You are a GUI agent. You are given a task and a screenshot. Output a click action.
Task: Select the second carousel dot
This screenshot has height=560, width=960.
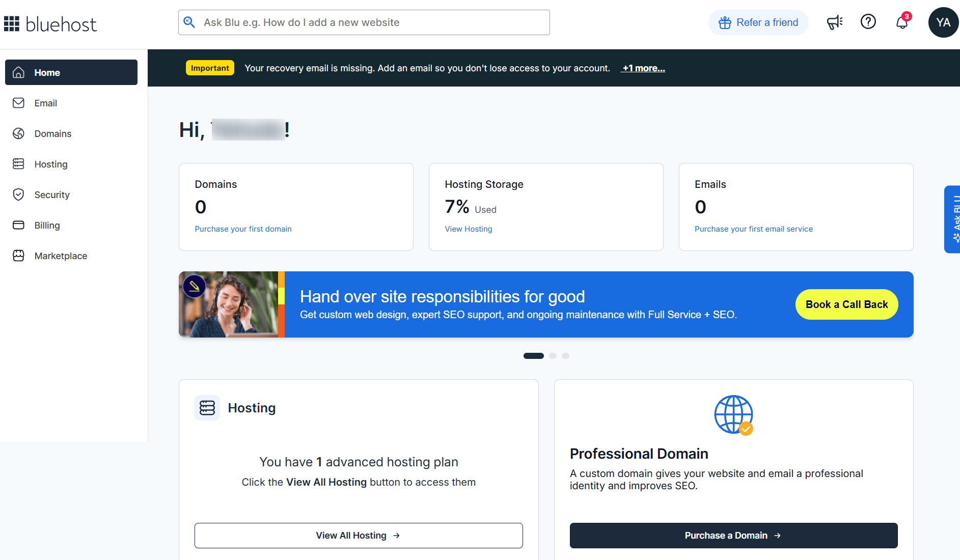point(553,356)
